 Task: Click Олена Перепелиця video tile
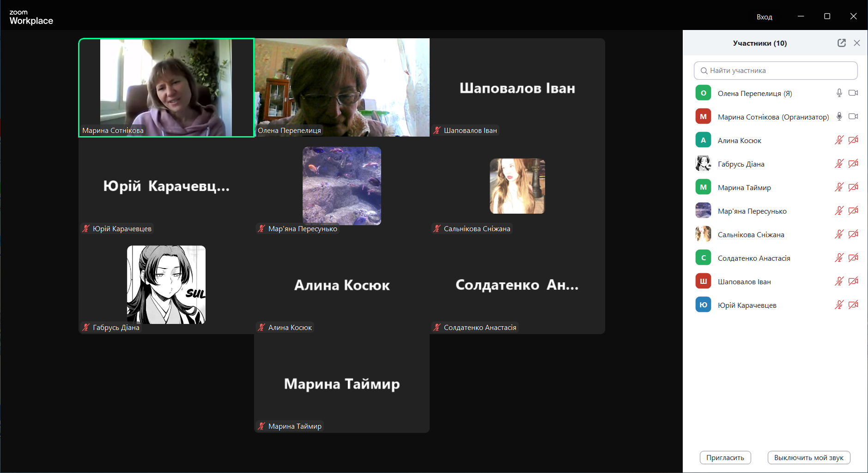click(342, 88)
